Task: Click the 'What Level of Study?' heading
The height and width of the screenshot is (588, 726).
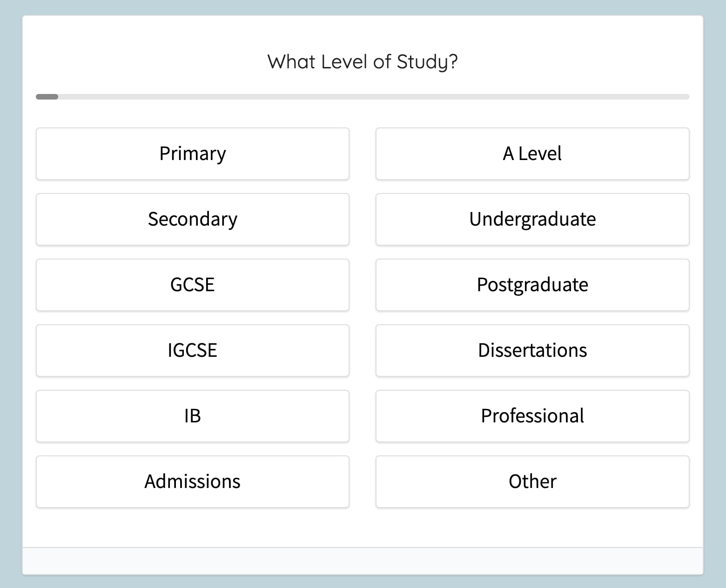Action: click(x=363, y=61)
